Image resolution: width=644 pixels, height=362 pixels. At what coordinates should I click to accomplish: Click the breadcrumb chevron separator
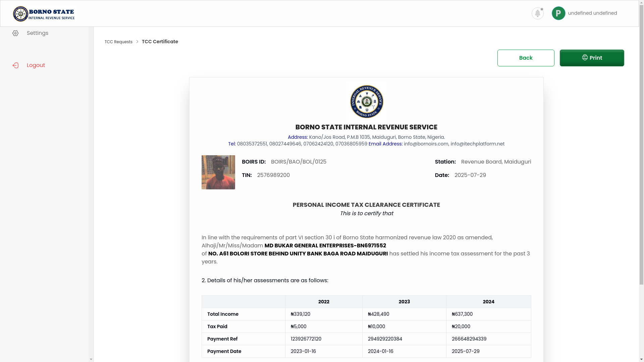coord(137,42)
